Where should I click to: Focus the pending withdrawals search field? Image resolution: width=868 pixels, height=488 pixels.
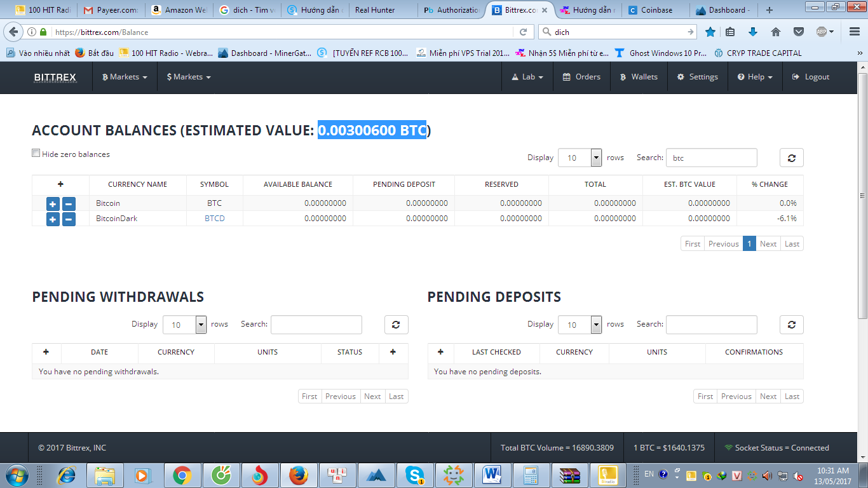coord(316,324)
